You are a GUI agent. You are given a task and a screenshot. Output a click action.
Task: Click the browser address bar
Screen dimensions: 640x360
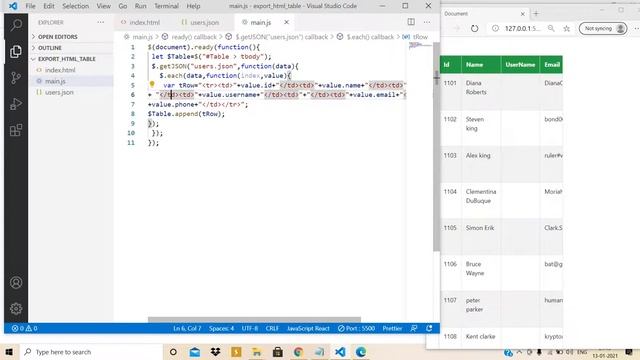click(522, 28)
